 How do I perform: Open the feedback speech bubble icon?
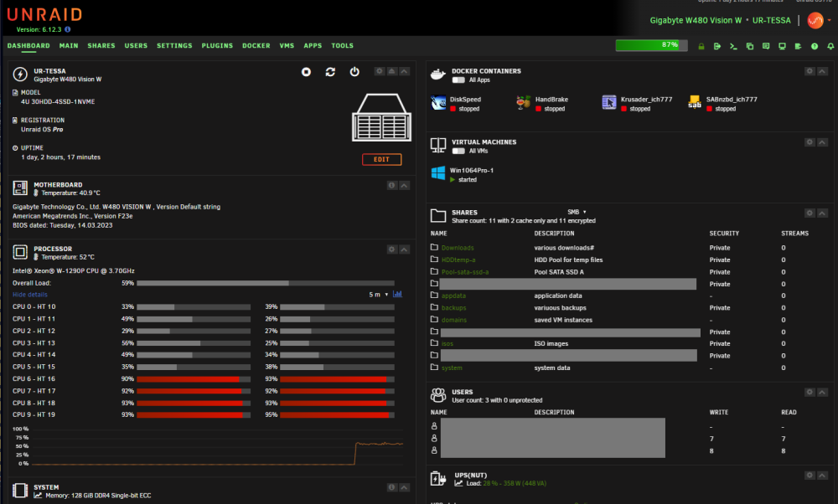pyautogui.click(x=766, y=46)
